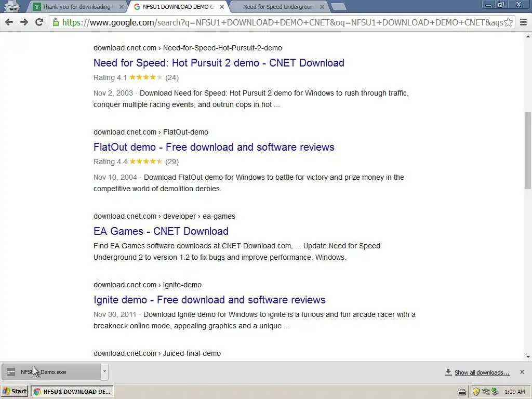532x399 pixels.
Task: Select the NFSU1 DOWNLOAD DEMO tab
Action: (x=178, y=7)
